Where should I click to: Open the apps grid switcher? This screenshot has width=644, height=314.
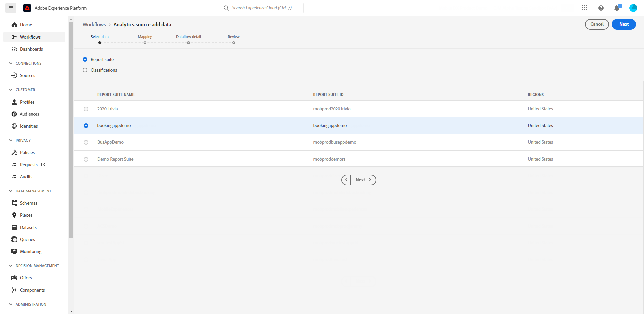[585, 8]
